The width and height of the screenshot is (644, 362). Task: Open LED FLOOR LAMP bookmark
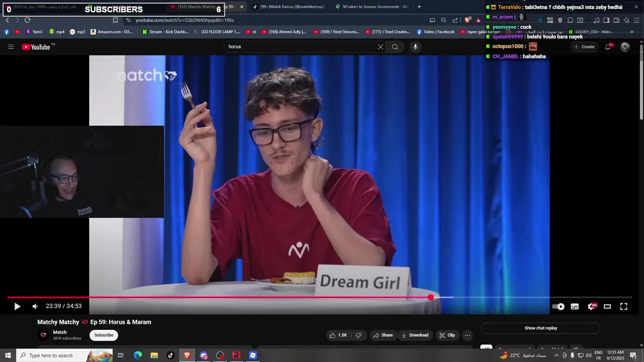216,32
